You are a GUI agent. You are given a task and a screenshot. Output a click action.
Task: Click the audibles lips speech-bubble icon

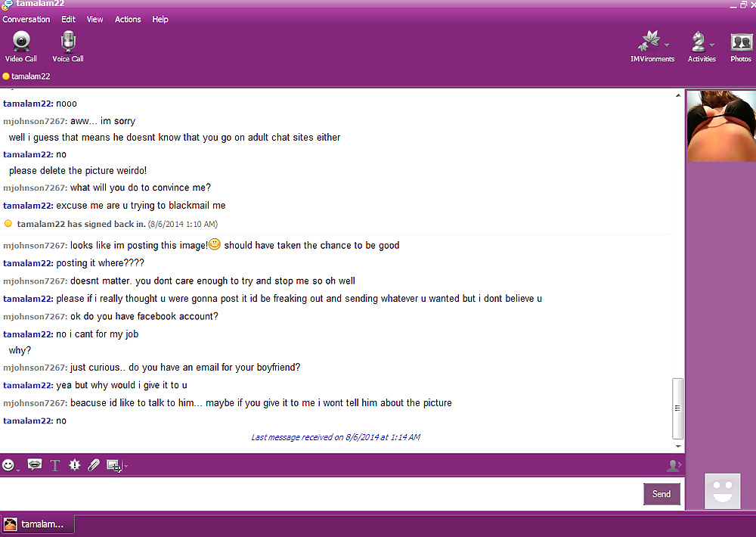[34, 465]
